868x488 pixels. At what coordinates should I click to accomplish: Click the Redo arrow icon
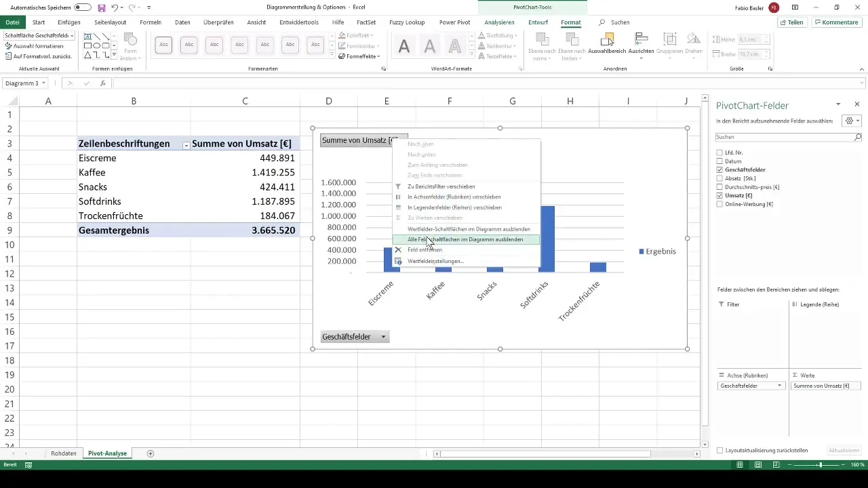[132, 7]
